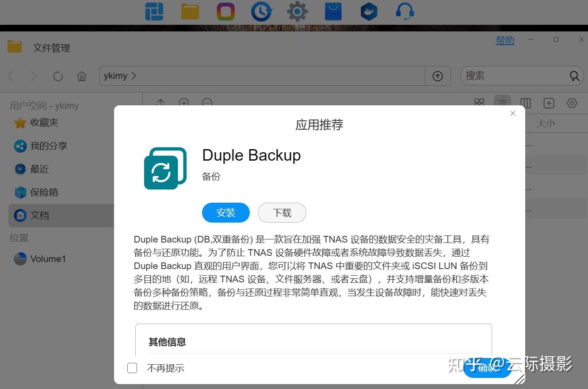Go to the home folder

(x=82, y=76)
